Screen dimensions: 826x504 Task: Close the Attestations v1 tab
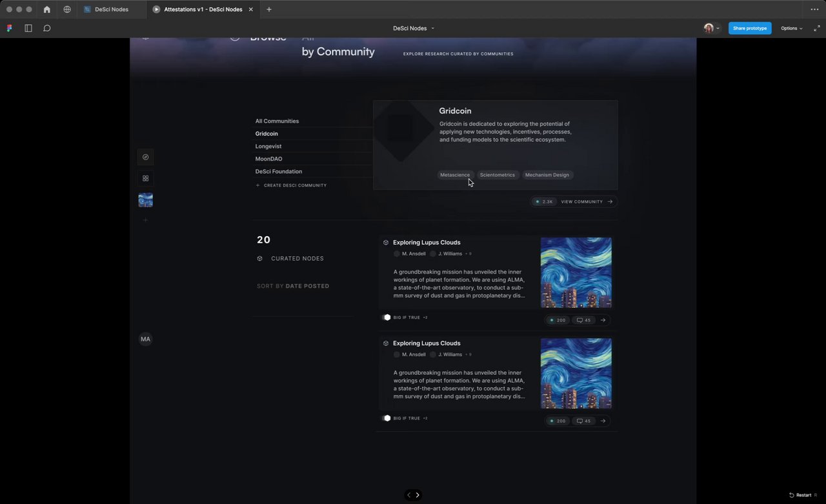click(x=251, y=10)
